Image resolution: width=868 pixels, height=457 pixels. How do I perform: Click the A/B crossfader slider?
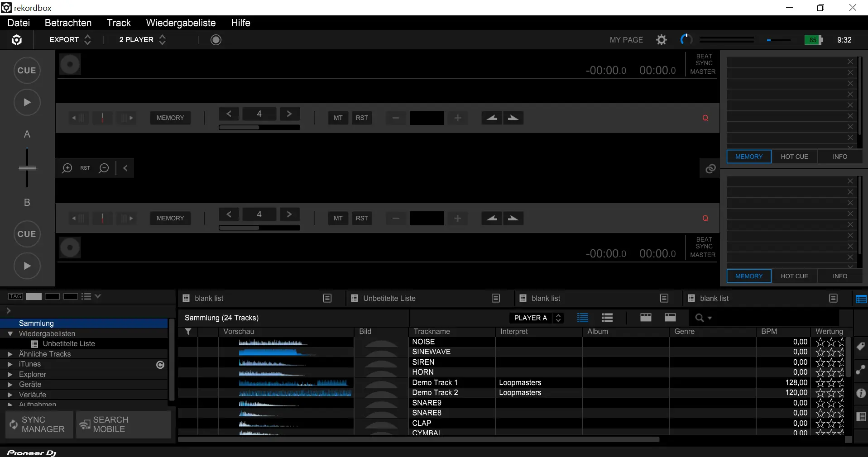[x=27, y=168]
